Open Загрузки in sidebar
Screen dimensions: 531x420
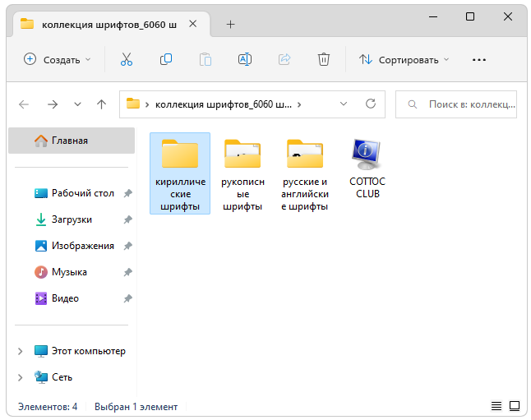(63, 219)
